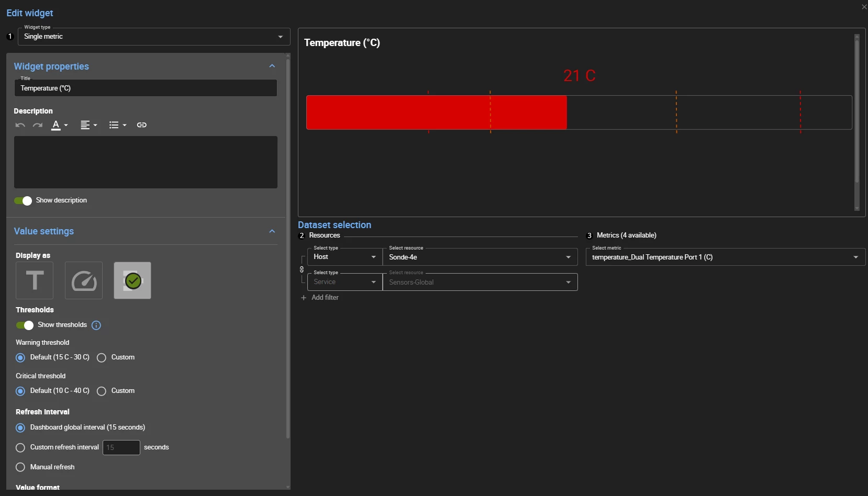Click the thresholds info icon
The image size is (868, 496).
pyautogui.click(x=96, y=325)
